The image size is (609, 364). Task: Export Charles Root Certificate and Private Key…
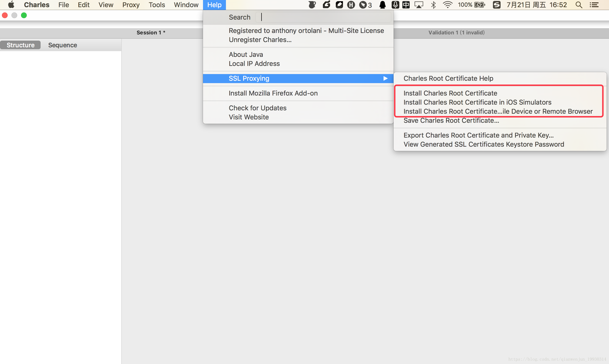tap(500, 135)
